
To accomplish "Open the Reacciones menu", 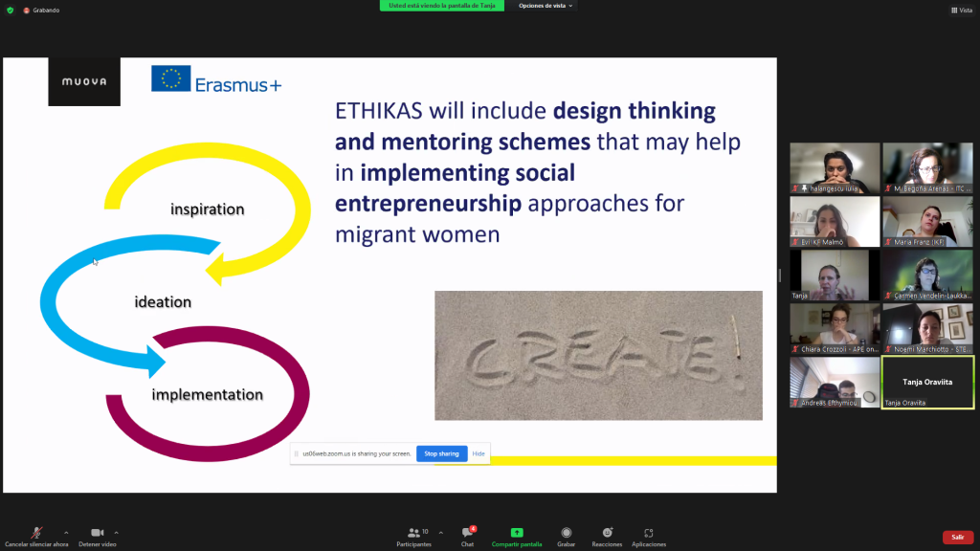I will pyautogui.click(x=607, y=535).
